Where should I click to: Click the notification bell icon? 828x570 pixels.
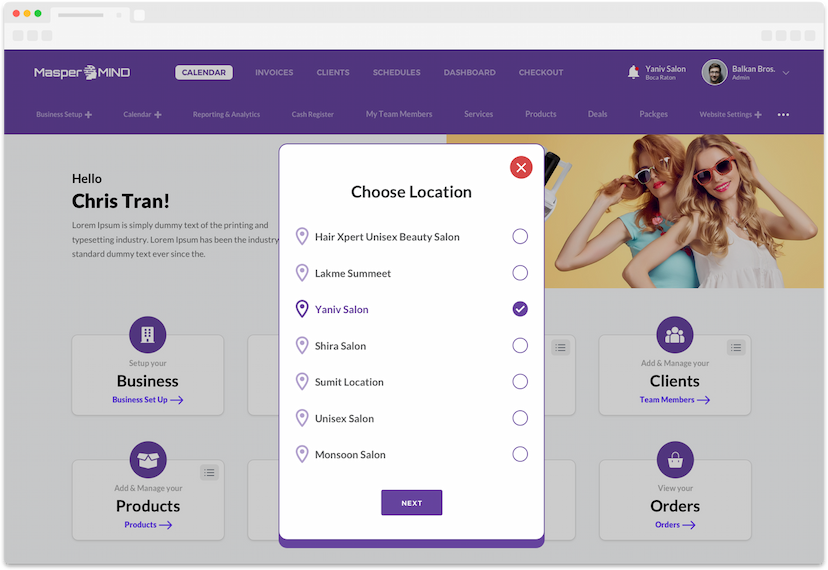pos(633,73)
